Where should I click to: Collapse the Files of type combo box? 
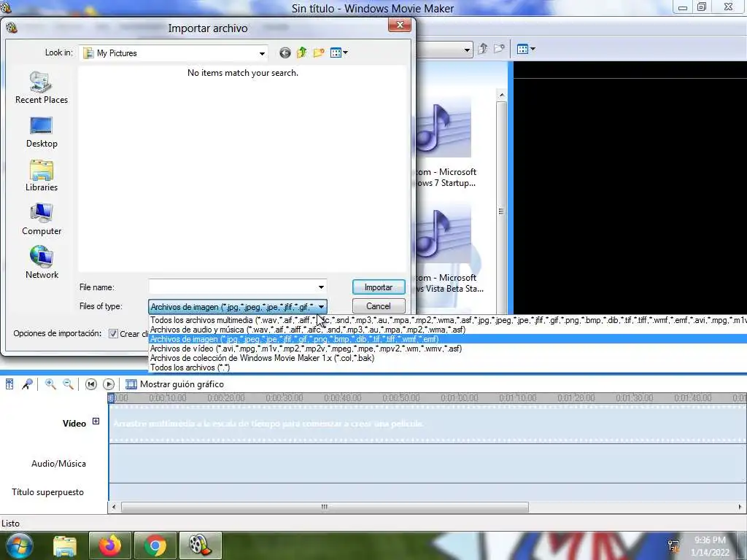point(322,307)
